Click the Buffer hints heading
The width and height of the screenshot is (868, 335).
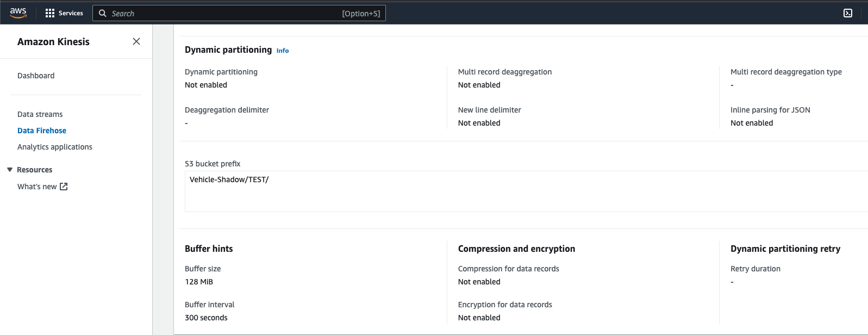[209, 249]
